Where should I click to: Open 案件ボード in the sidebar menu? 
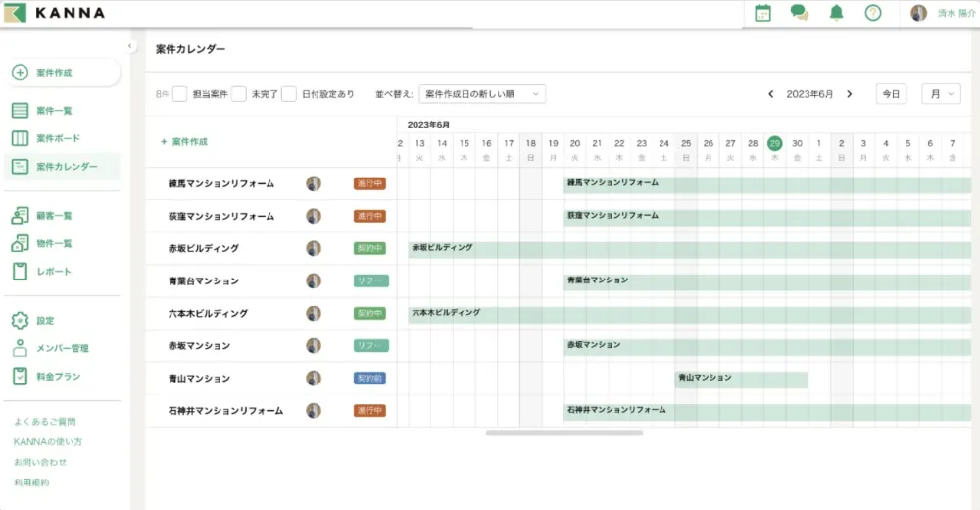pyautogui.click(x=58, y=138)
